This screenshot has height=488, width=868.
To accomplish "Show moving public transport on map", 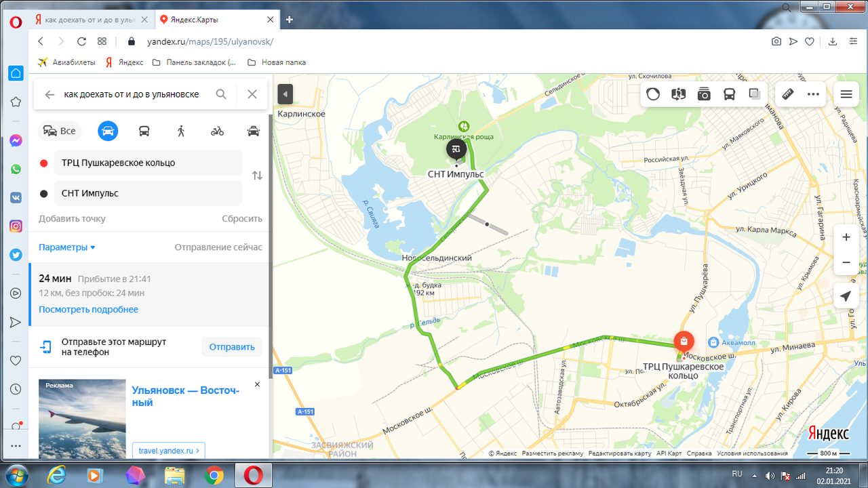I will click(729, 94).
